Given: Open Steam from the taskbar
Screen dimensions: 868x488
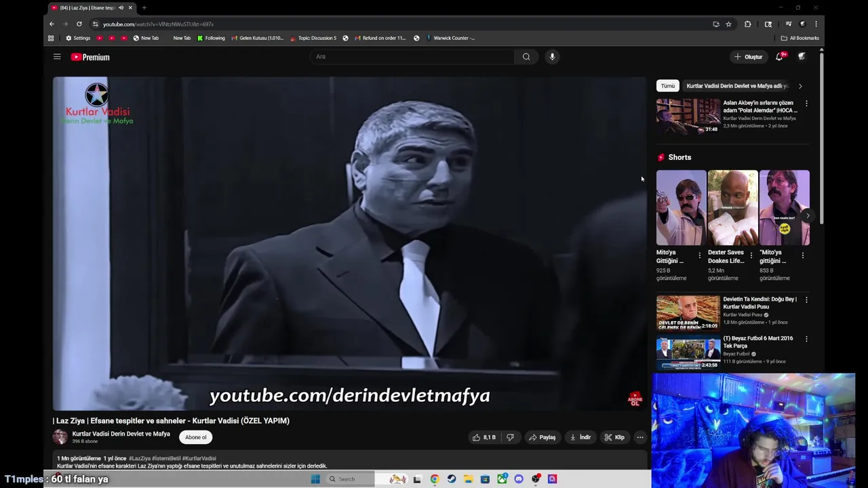Looking at the screenshot, I should pyautogui.click(x=451, y=479).
